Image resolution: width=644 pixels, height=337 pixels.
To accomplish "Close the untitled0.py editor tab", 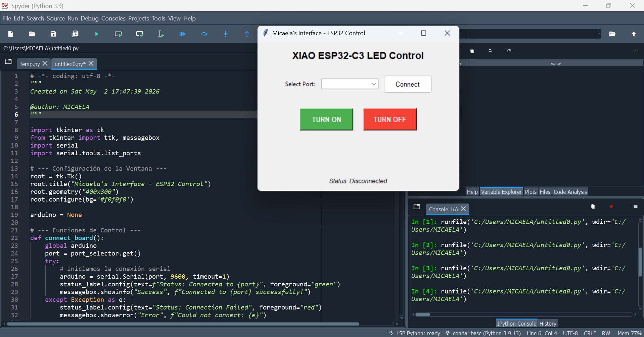I will (x=91, y=63).
